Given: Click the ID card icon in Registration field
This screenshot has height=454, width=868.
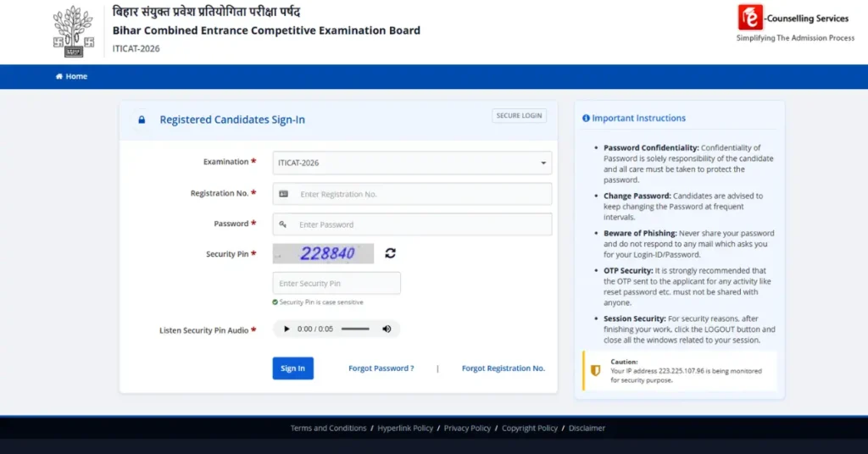Looking at the screenshot, I should (283, 194).
